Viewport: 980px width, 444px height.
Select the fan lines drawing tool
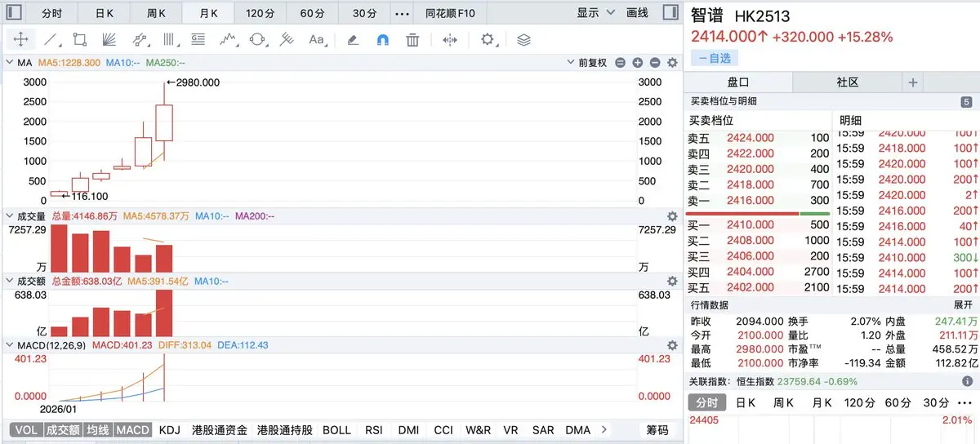coord(109,39)
